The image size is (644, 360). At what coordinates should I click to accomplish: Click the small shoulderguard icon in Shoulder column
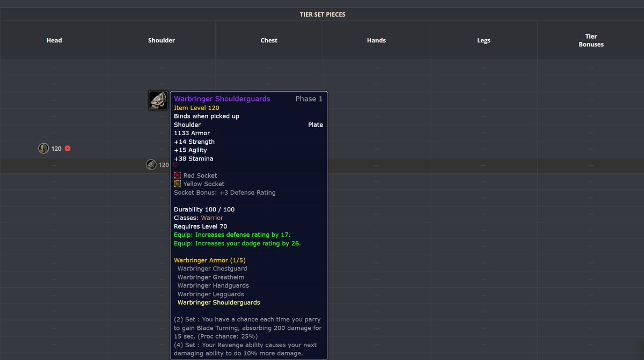[x=151, y=165]
